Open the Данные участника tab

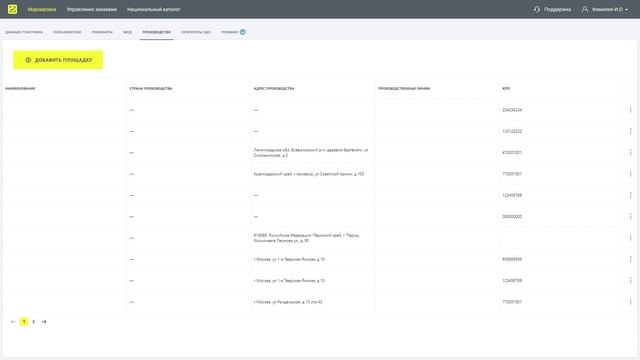pyautogui.click(x=24, y=32)
